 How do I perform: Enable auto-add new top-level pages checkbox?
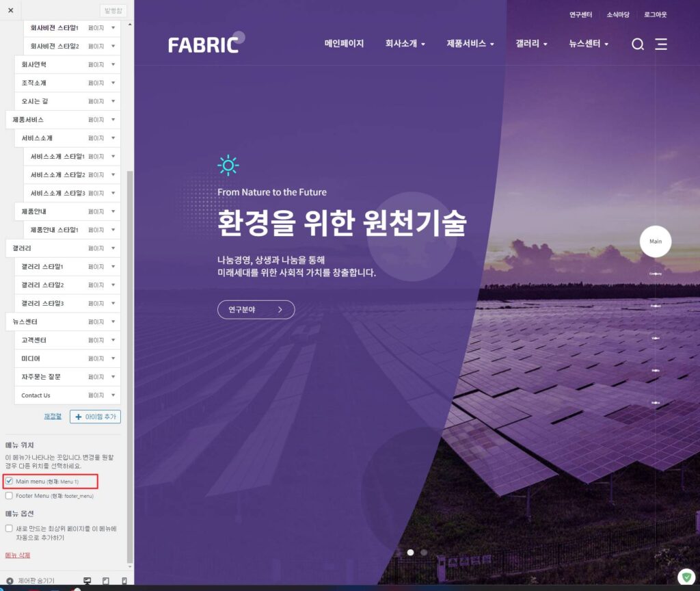pyautogui.click(x=9, y=528)
